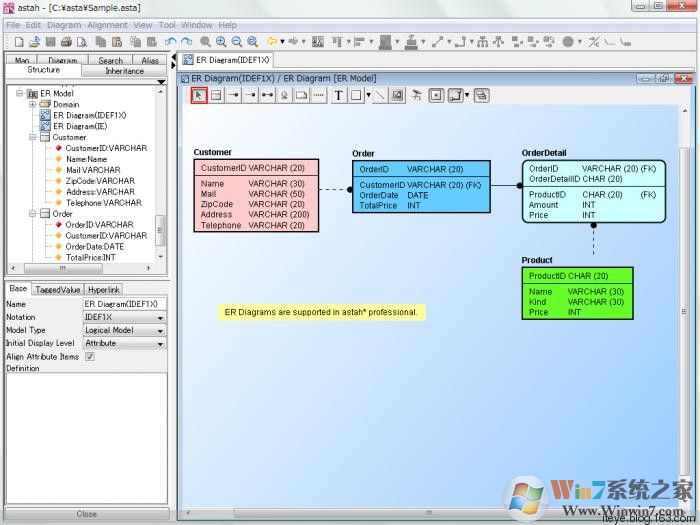Click the gray circle color icon in toolbar
The height and width of the screenshot is (525, 700).
[568, 42]
